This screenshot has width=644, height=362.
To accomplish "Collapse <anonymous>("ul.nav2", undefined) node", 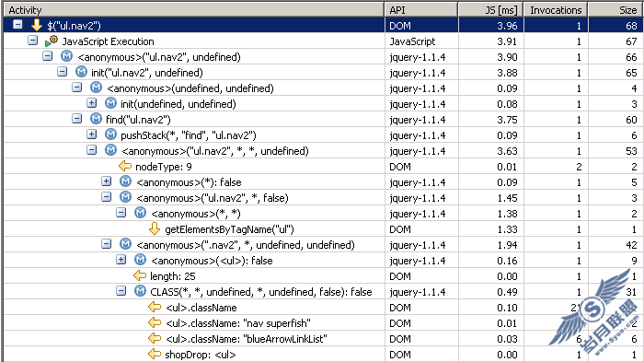I will pyautogui.click(x=47, y=56).
